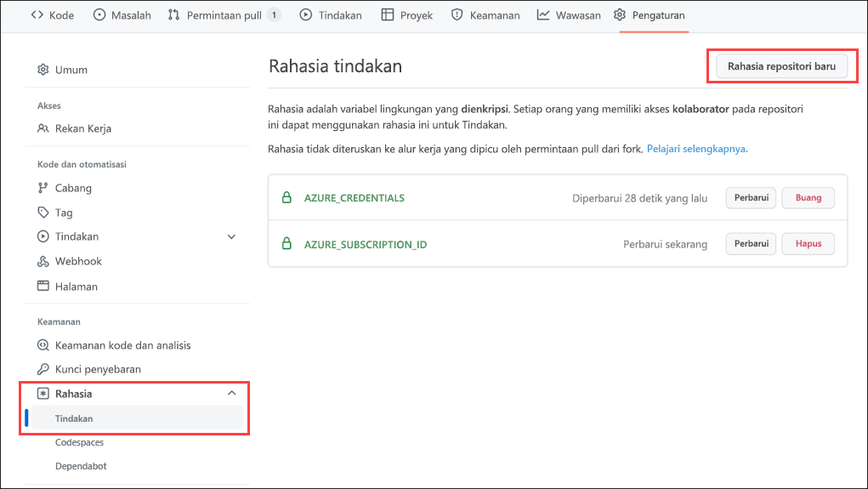Click the pull request count badge

coord(274,15)
